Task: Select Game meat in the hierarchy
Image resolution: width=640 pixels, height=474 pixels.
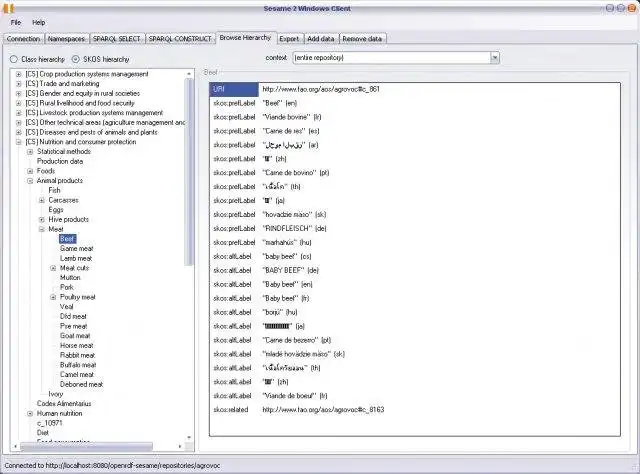Action: [76, 249]
